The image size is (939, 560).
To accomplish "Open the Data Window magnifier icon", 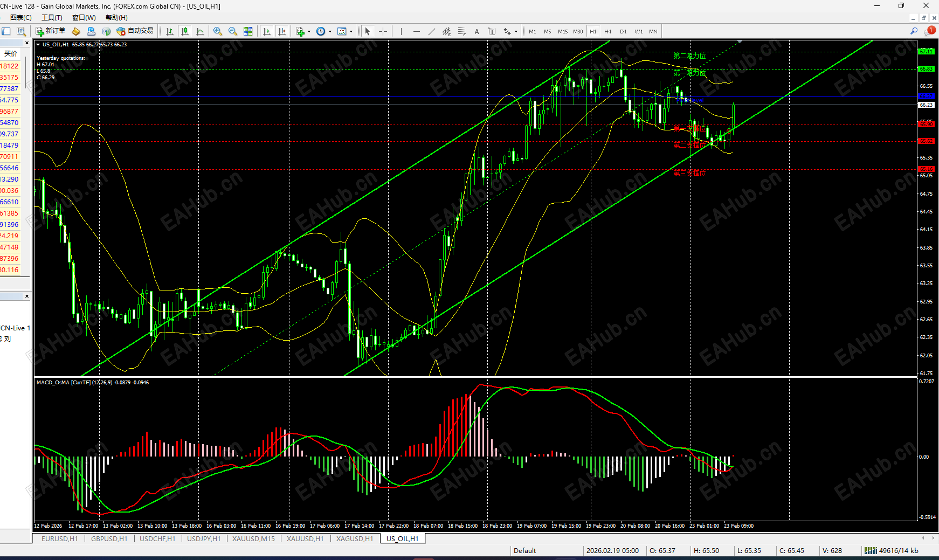I will pos(21,31).
